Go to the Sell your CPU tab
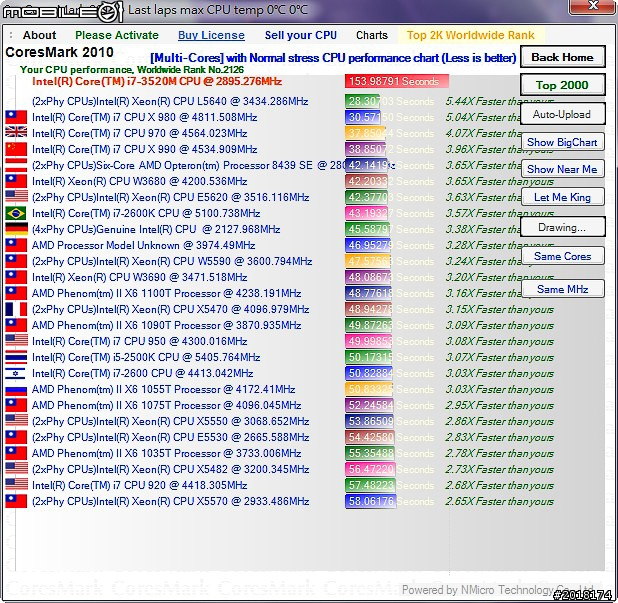 coord(300,35)
